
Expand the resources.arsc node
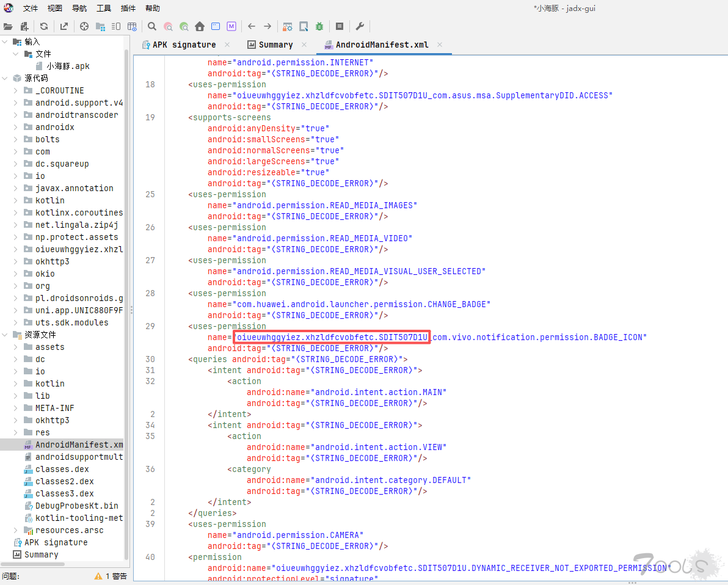[15, 530]
